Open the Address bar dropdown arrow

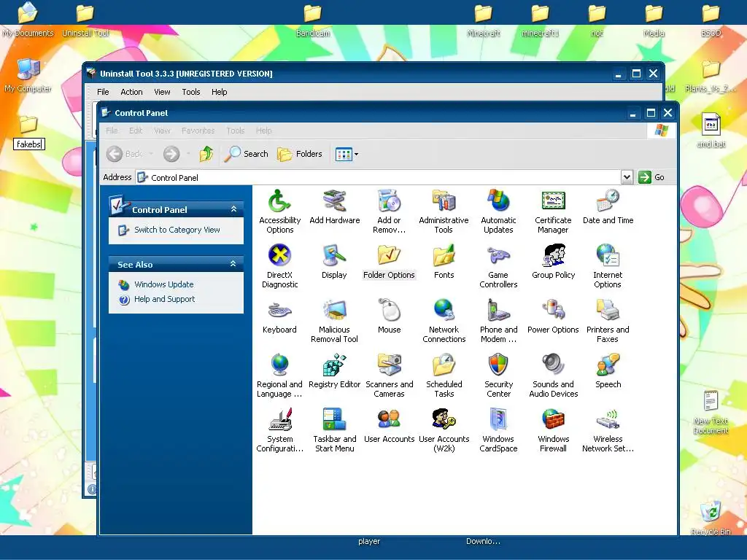627,177
